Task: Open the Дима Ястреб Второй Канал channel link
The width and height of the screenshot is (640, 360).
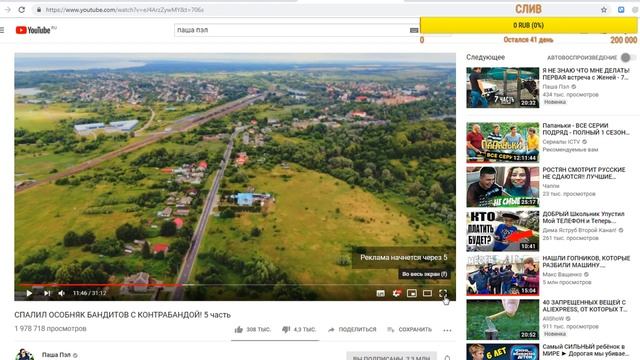Action: (x=579, y=230)
